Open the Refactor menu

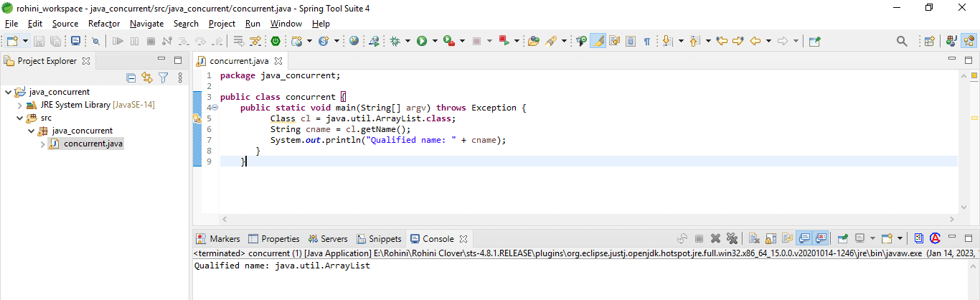click(x=104, y=23)
